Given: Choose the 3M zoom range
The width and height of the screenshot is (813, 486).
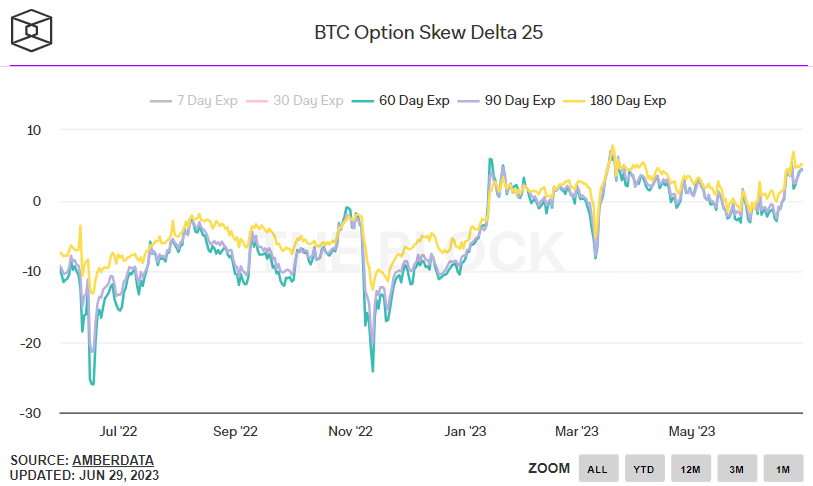Looking at the screenshot, I should [x=737, y=468].
